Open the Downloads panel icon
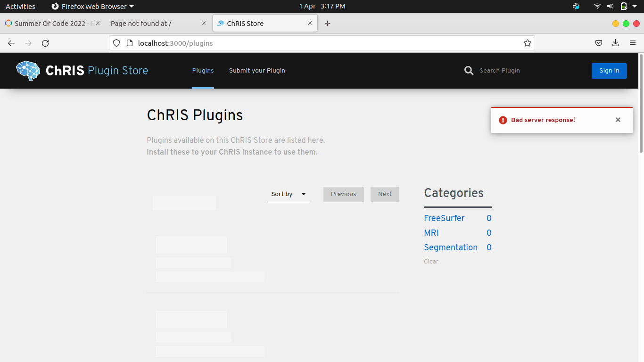Image resolution: width=644 pixels, height=362 pixels. (x=615, y=43)
